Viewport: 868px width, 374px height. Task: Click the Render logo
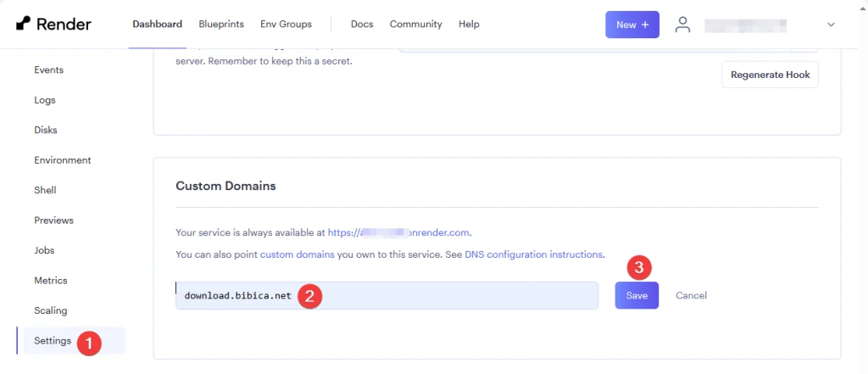click(x=53, y=24)
